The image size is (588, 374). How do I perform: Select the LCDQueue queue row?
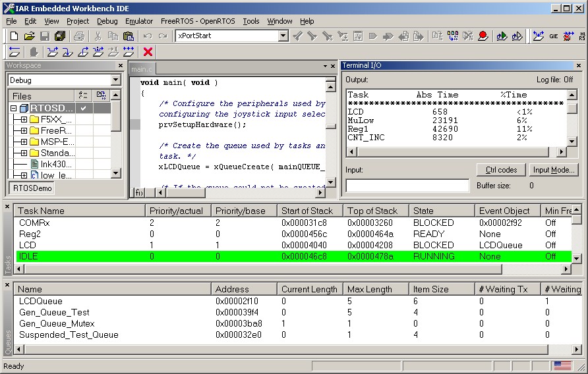coord(298,301)
